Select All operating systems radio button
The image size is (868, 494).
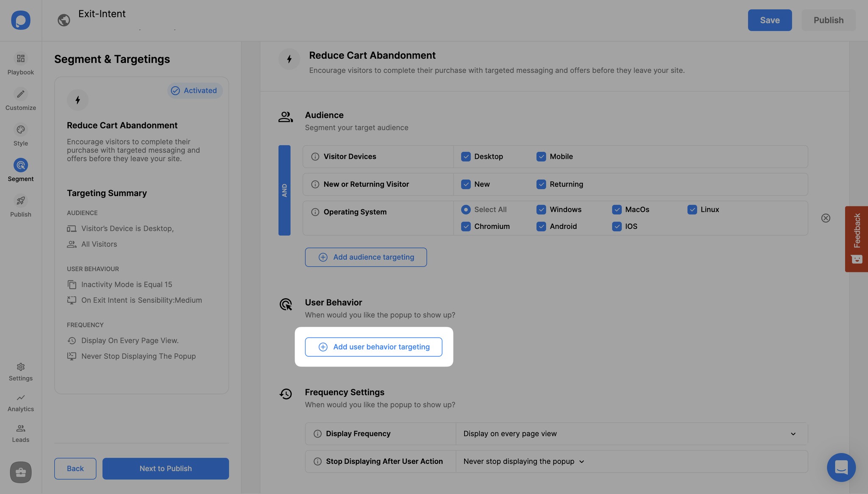(x=466, y=210)
